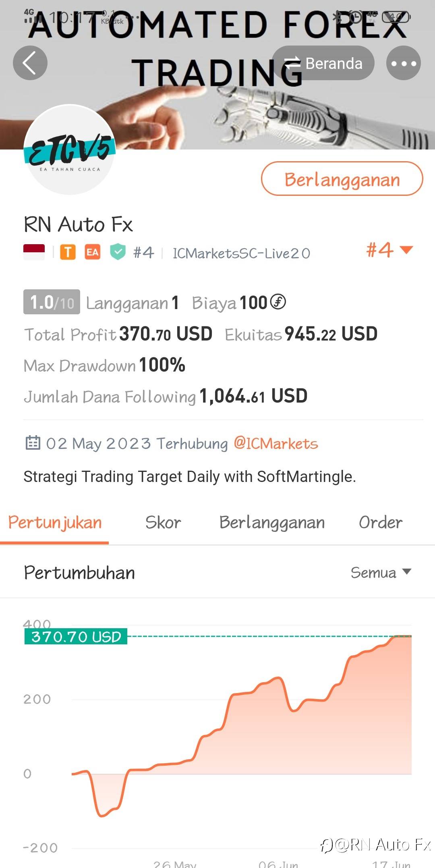
Task: Tap the Biaya currency coin icon
Action: [278, 302]
